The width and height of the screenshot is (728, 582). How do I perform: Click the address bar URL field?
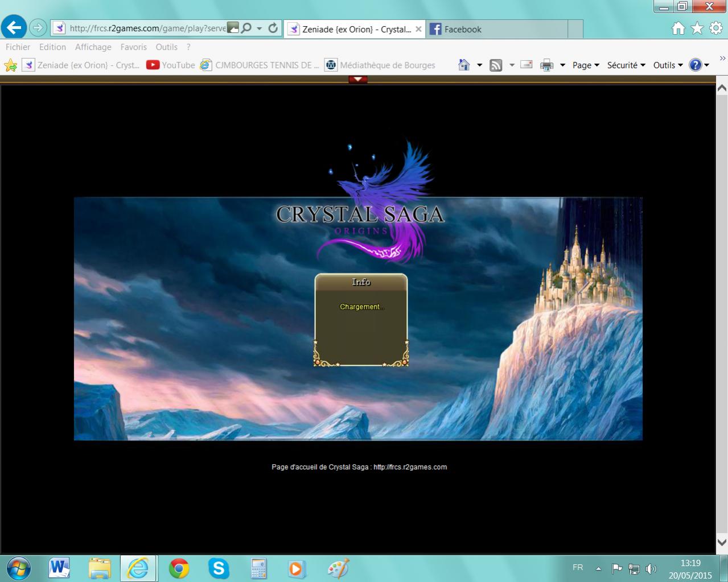tap(147, 28)
